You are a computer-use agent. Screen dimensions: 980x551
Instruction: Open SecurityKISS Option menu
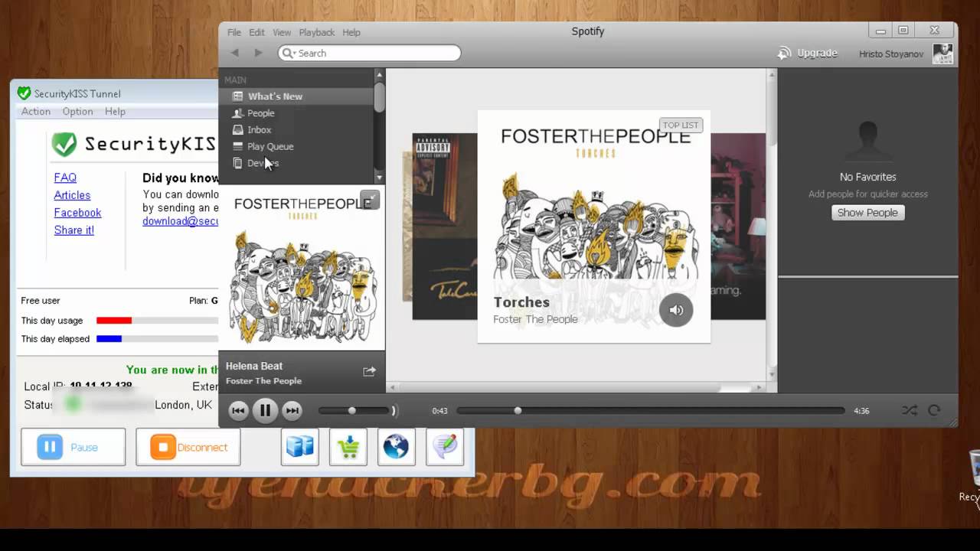click(x=78, y=112)
